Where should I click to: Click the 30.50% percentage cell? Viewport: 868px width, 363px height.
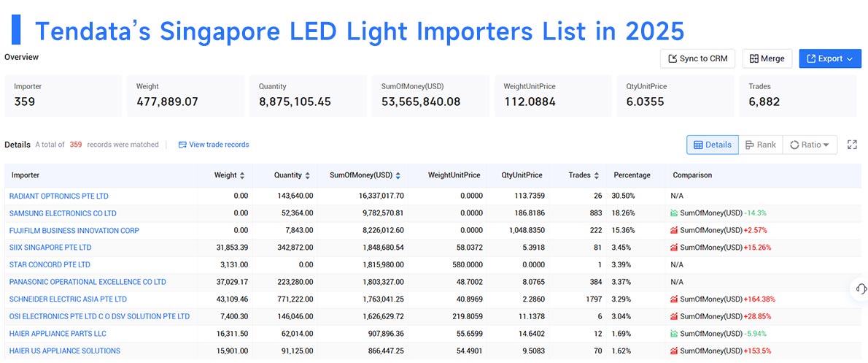[x=624, y=196]
